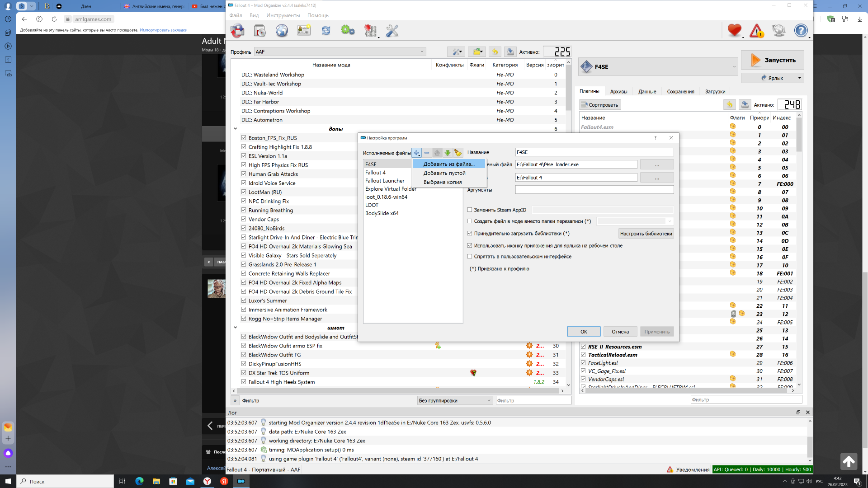Click the remove executable minus icon
The width and height of the screenshot is (868, 488).
[x=427, y=153]
